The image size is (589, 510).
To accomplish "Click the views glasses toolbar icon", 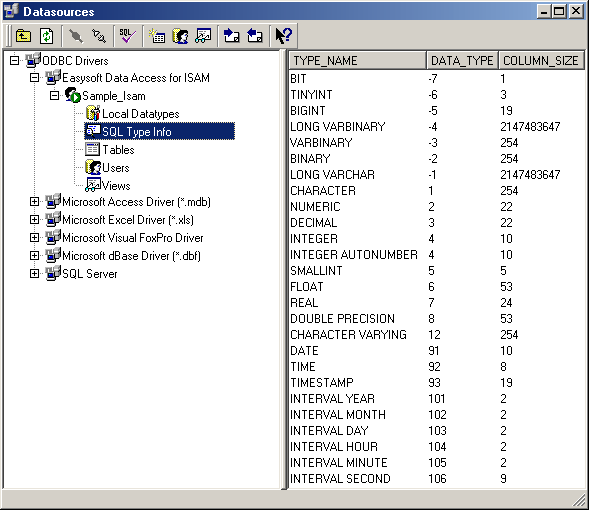I will pyautogui.click(x=204, y=36).
